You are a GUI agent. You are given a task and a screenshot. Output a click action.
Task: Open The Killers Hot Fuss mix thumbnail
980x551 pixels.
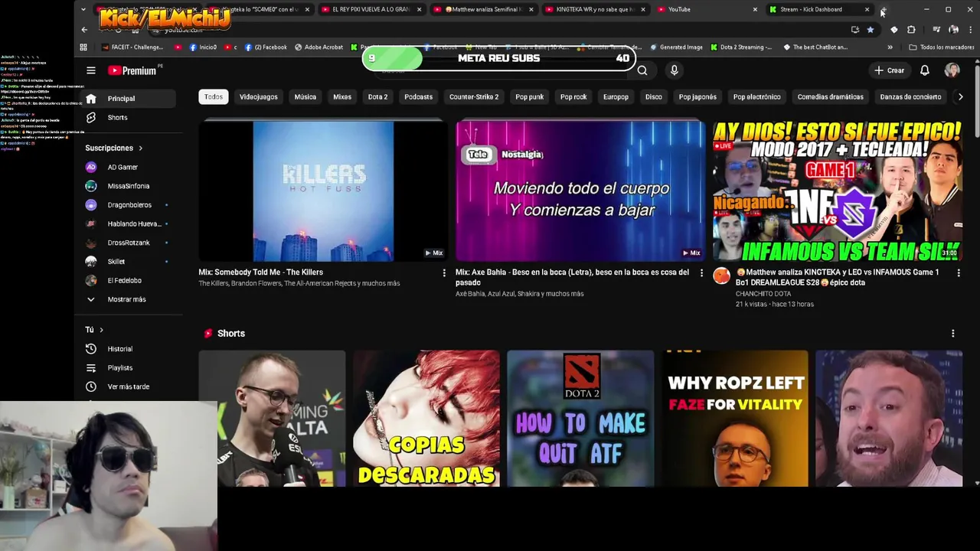click(323, 191)
